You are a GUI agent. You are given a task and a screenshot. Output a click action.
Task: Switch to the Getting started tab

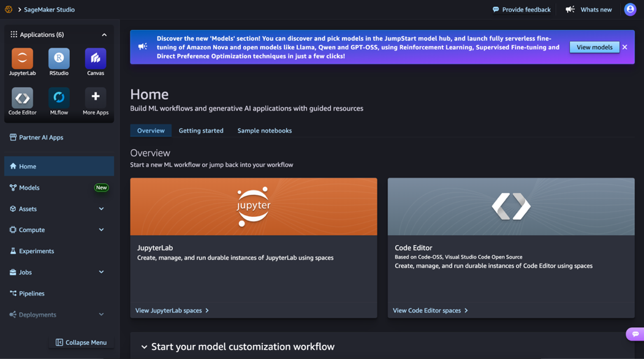[201, 130]
